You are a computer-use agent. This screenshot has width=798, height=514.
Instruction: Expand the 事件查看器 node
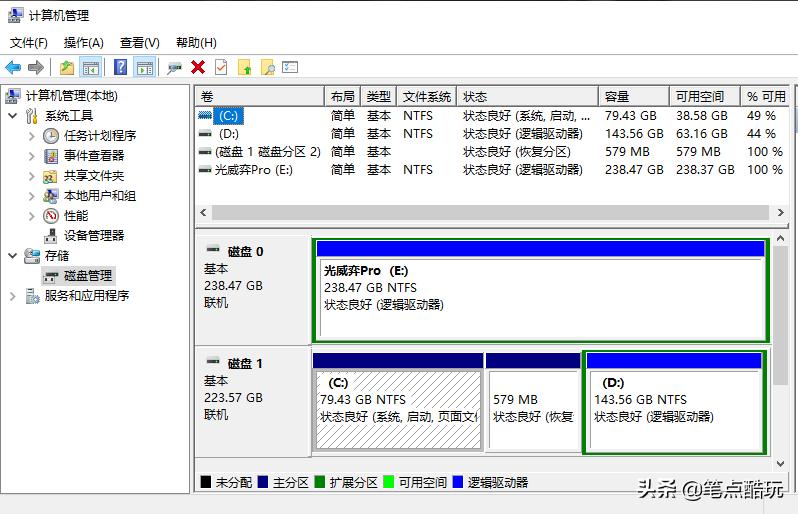[x=32, y=156]
